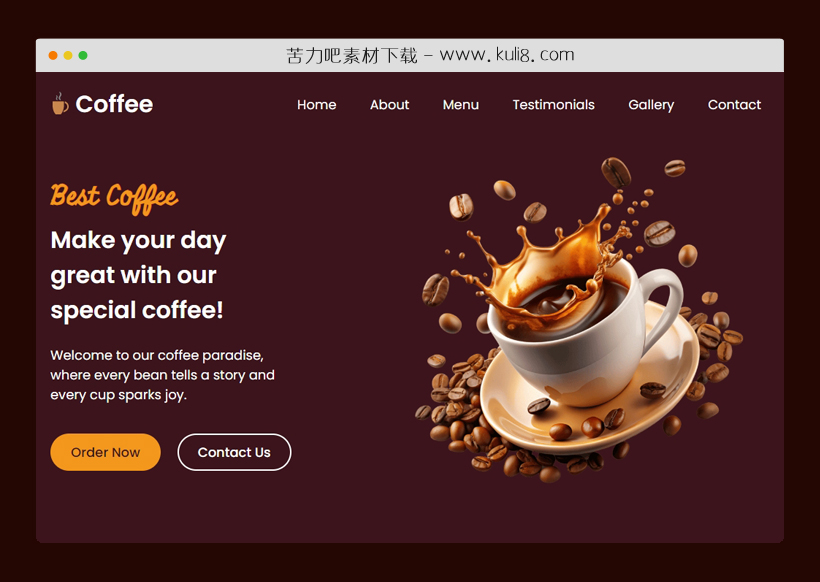Image resolution: width=820 pixels, height=582 pixels.
Task: Click the yellow minimize dot
Action: (68, 55)
